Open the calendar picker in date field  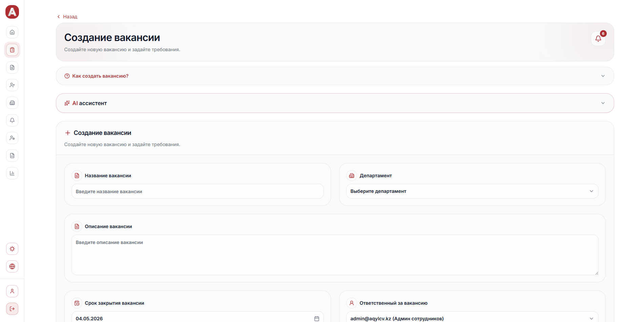click(317, 319)
